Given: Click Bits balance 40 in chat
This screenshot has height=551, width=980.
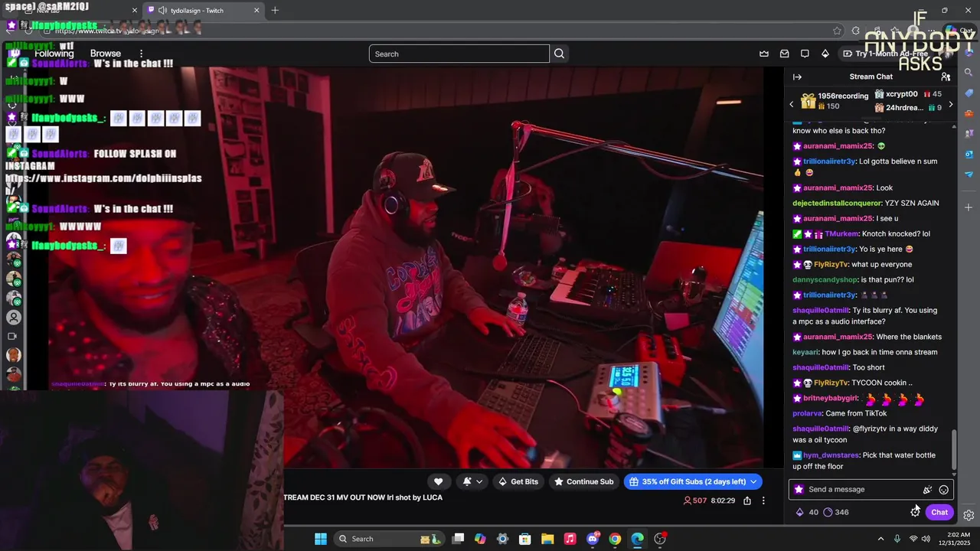Looking at the screenshot, I should pos(807,512).
